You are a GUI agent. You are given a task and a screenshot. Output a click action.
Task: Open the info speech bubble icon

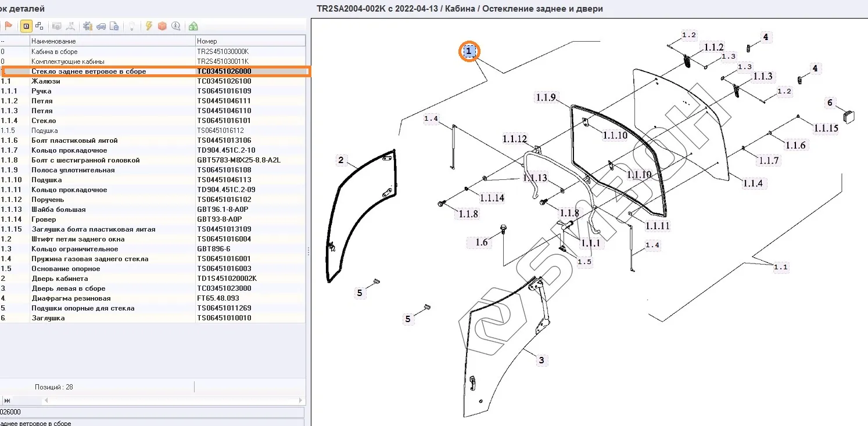point(175,26)
